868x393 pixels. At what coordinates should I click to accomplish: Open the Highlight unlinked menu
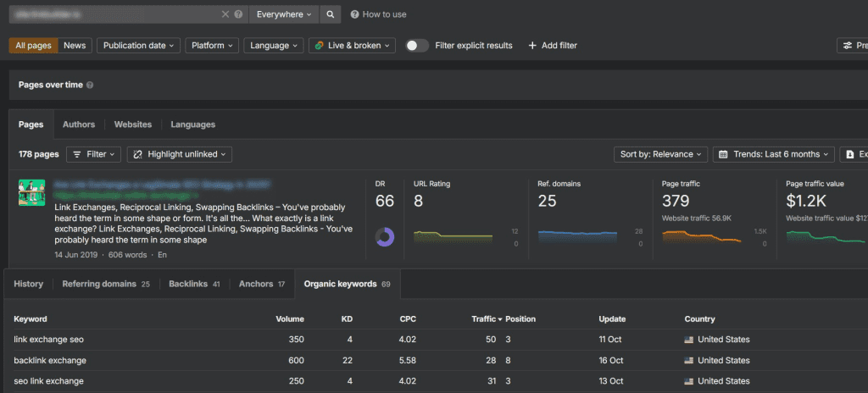180,154
